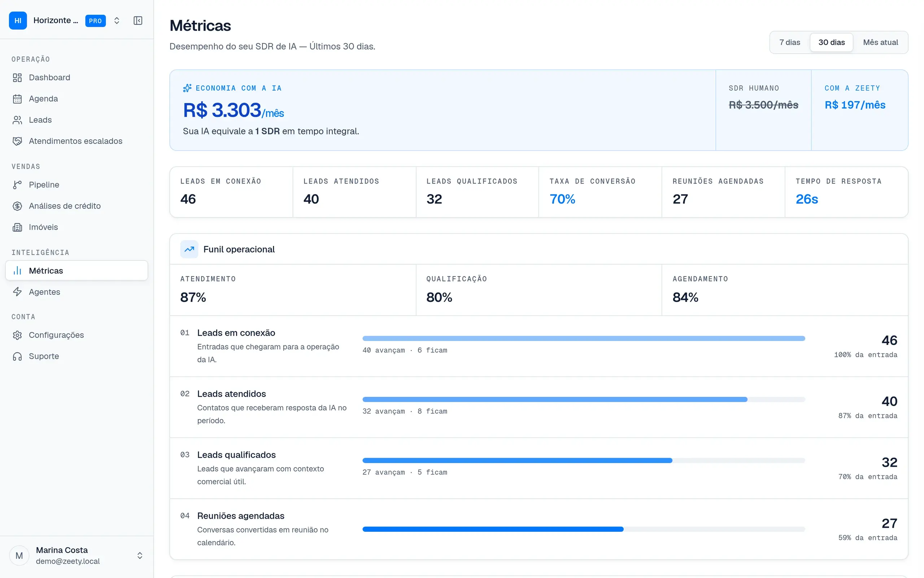Click the Pipeline branch icon

point(17,185)
